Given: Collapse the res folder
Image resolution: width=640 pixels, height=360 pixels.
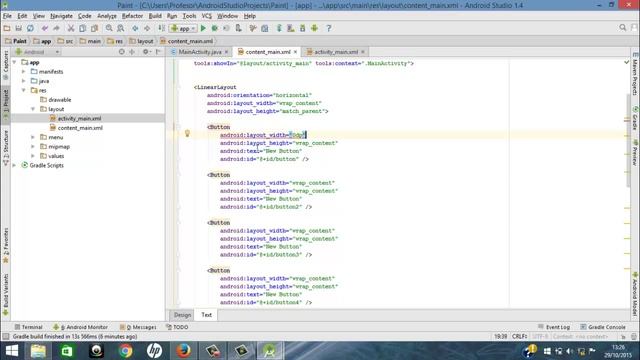Looking at the screenshot, I should 24,90.
